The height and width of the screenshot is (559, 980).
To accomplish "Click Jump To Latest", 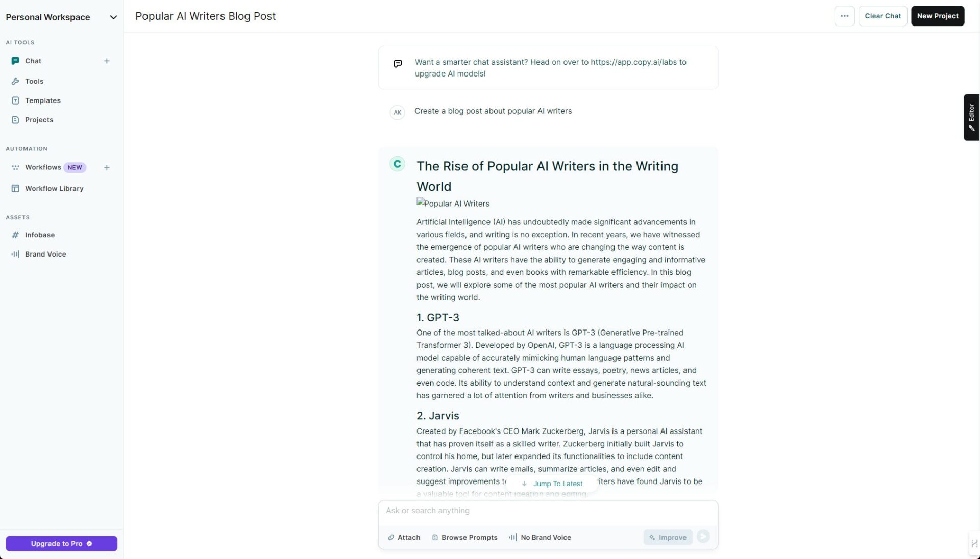I will pos(552,484).
